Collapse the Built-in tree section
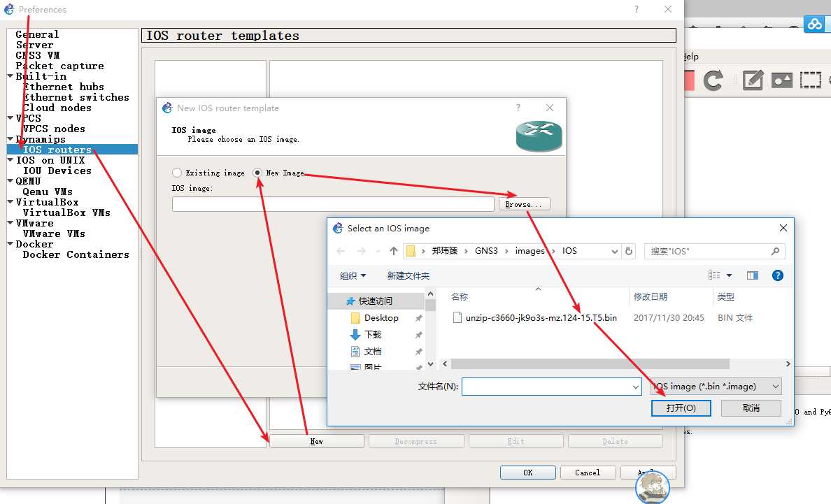 pos(10,76)
